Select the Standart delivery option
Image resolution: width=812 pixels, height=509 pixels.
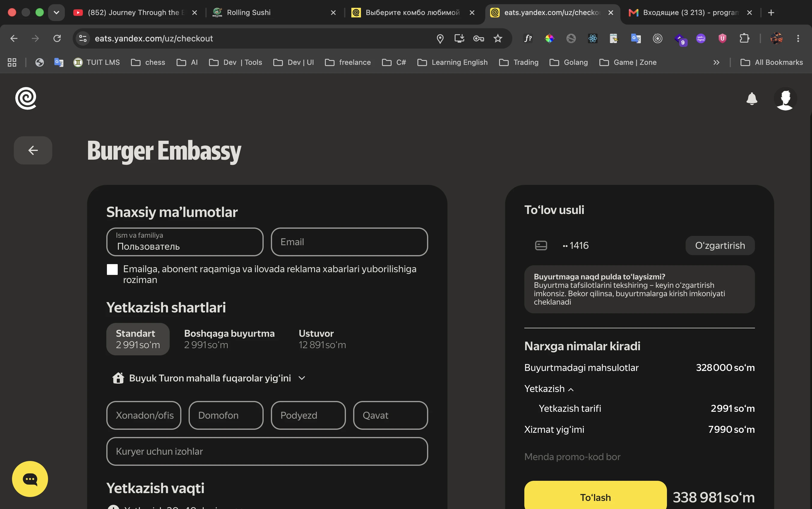pos(138,339)
